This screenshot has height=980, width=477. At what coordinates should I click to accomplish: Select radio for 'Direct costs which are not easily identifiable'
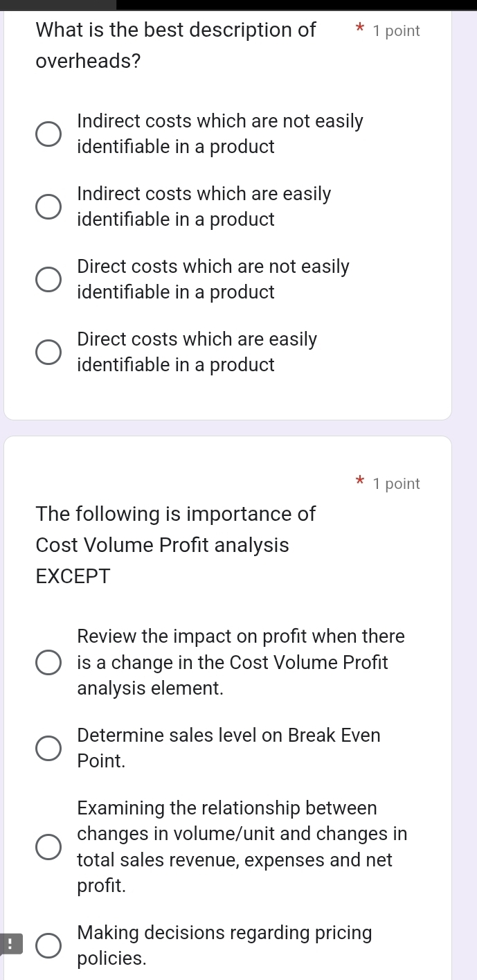[48, 280]
